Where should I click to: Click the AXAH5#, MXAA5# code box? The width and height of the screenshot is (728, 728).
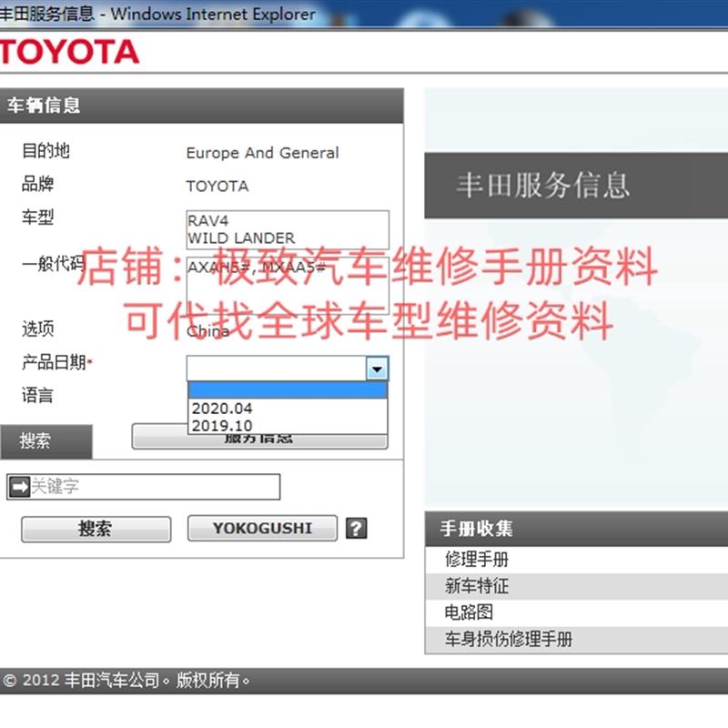click(288, 286)
